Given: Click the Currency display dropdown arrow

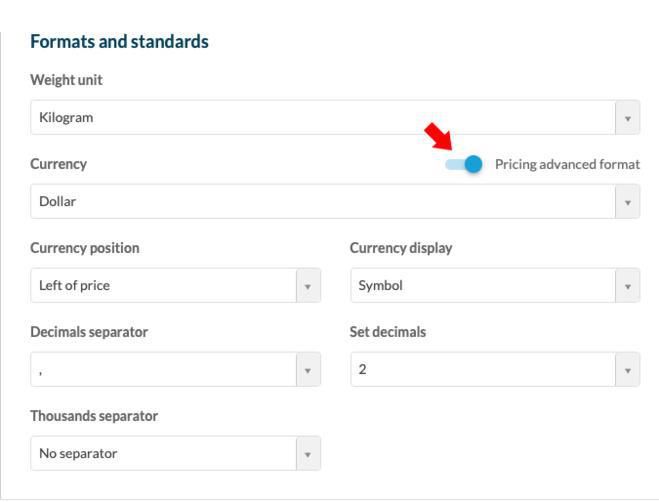Looking at the screenshot, I should tap(627, 286).
